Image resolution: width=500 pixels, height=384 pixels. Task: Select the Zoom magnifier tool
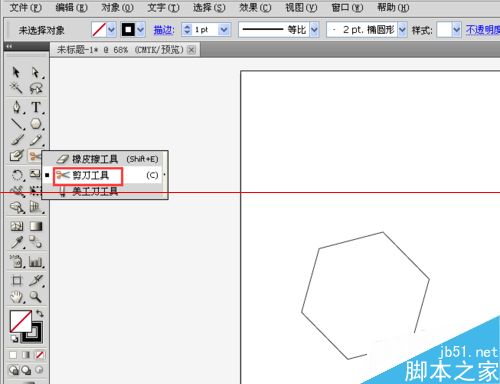pyautogui.click(x=35, y=296)
